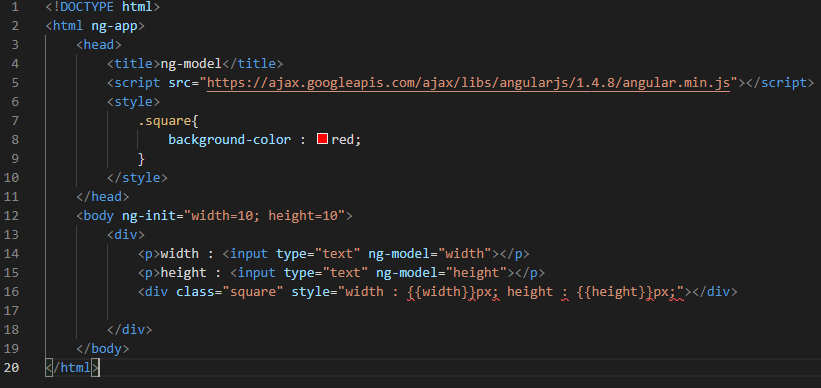The image size is (821, 388).
Task: Click 'width :' label text on line 14
Action: pos(187,253)
